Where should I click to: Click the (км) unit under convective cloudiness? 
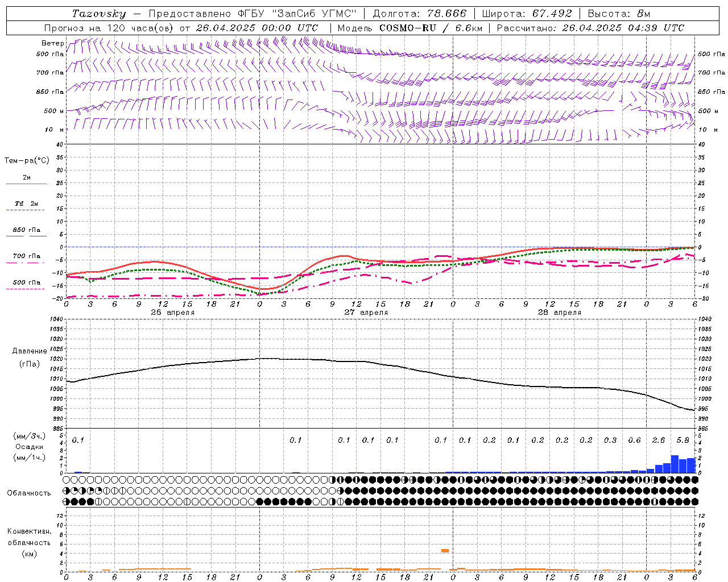coord(29,554)
